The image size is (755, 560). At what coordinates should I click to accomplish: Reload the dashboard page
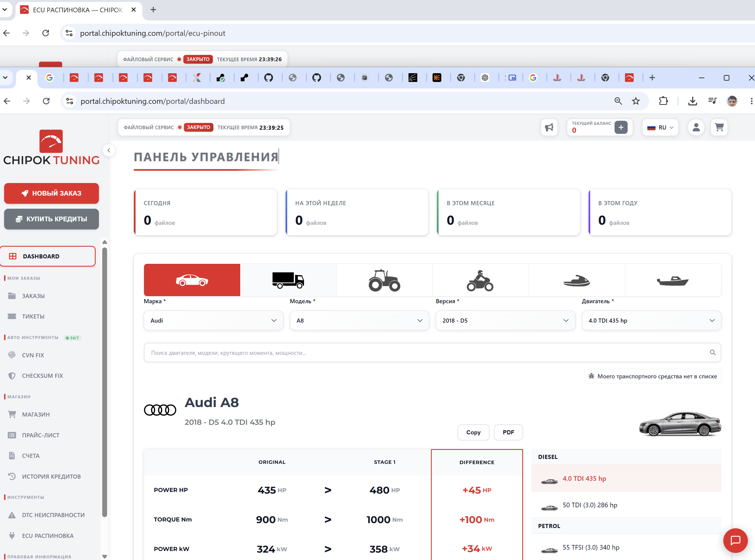pos(46,101)
